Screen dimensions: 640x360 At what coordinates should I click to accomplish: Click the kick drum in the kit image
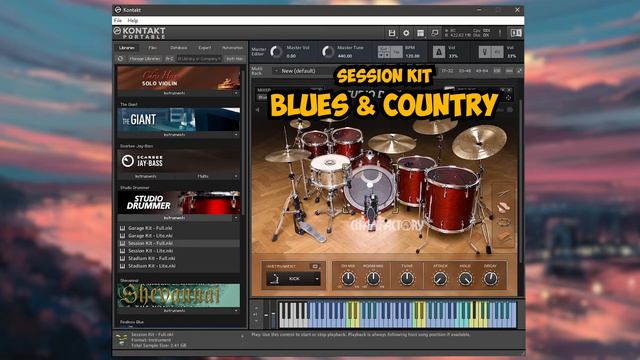(x=370, y=189)
